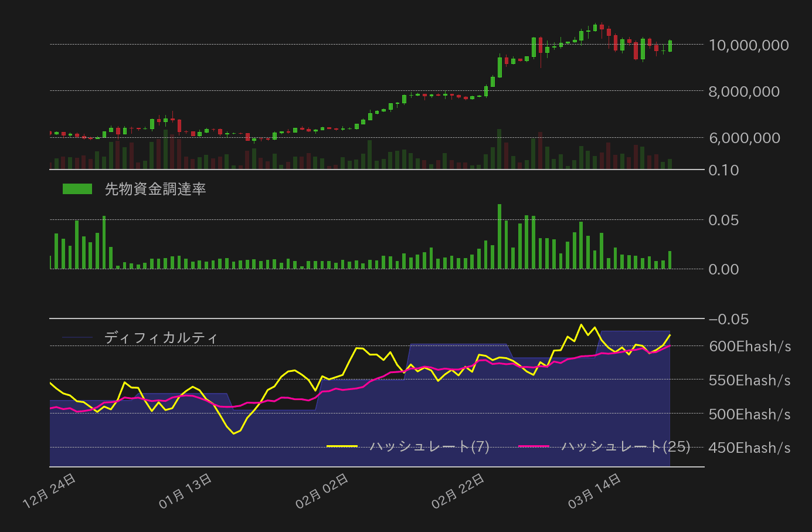
Task: Click the yellow ハッシュレート(7) legend line
Action: click(x=342, y=446)
